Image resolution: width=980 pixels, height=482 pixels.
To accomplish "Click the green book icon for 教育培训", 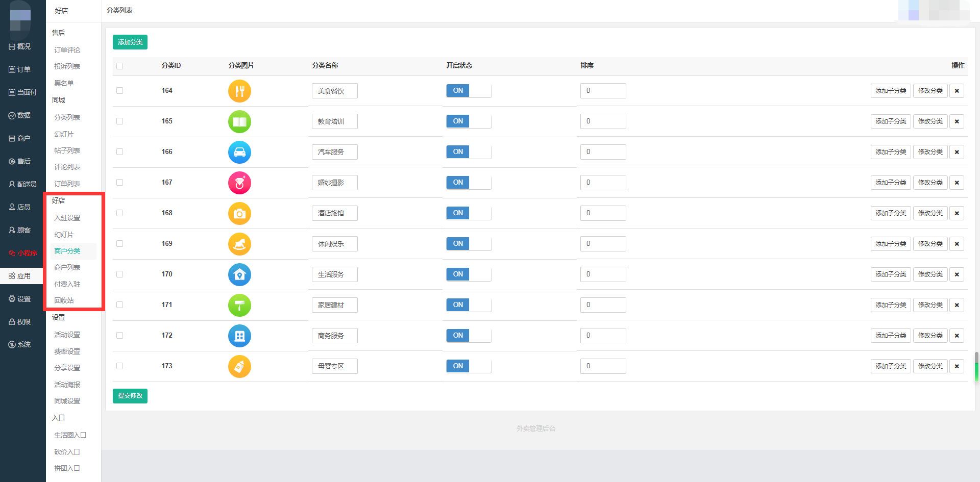I will (239, 122).
